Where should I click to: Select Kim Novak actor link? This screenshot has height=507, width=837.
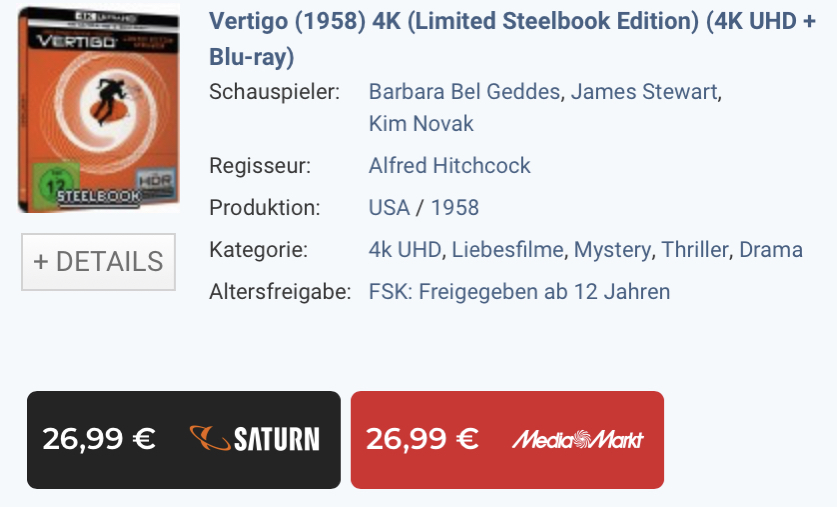pyautogui.click(x=421, y=124)
